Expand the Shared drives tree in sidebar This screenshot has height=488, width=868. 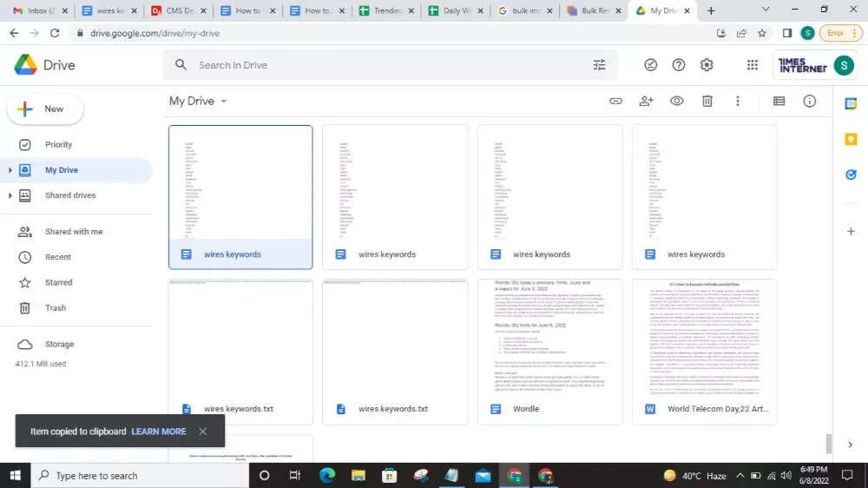[x=10, y=195]
